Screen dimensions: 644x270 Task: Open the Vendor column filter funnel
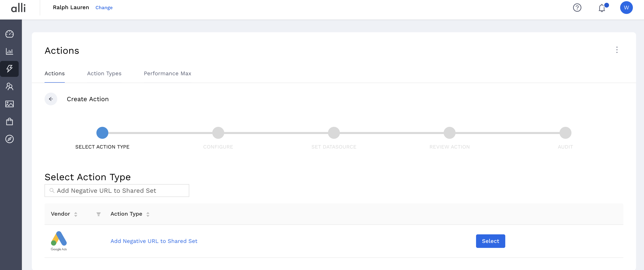coord(99,214)
